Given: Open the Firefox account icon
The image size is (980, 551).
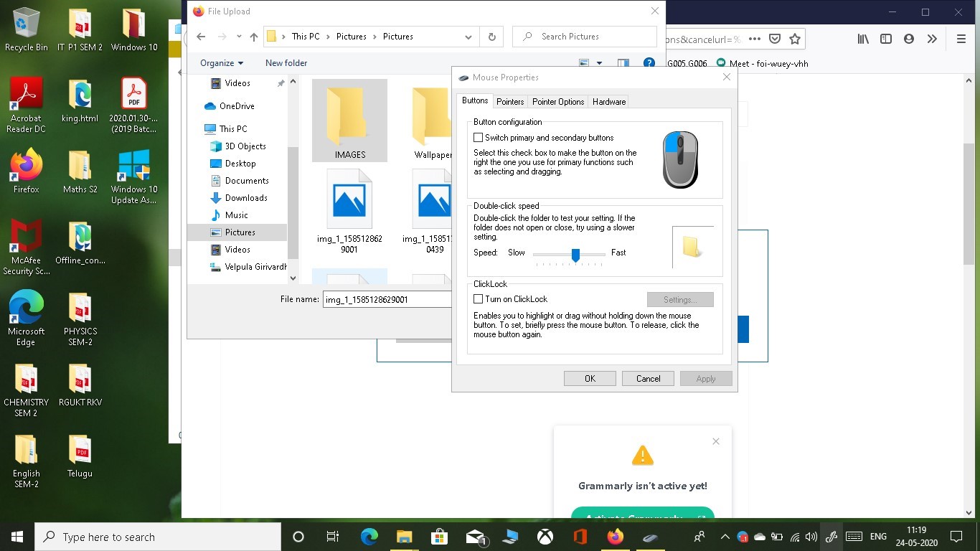Looking at the screenshot, I should [x=909, y=39].
